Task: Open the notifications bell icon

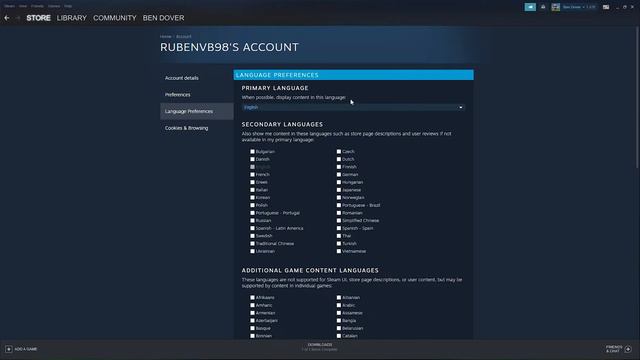Action: (x=543, y=7)
